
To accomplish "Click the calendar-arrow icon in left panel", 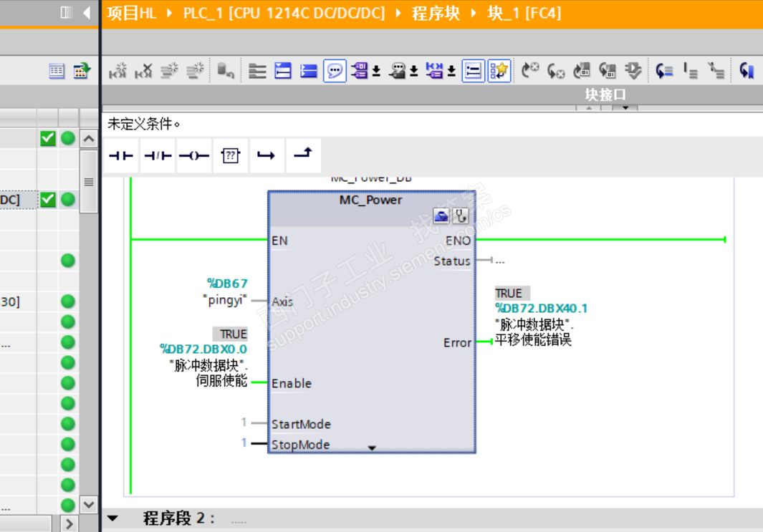I will pyautogui.click(x=82, y=71).
